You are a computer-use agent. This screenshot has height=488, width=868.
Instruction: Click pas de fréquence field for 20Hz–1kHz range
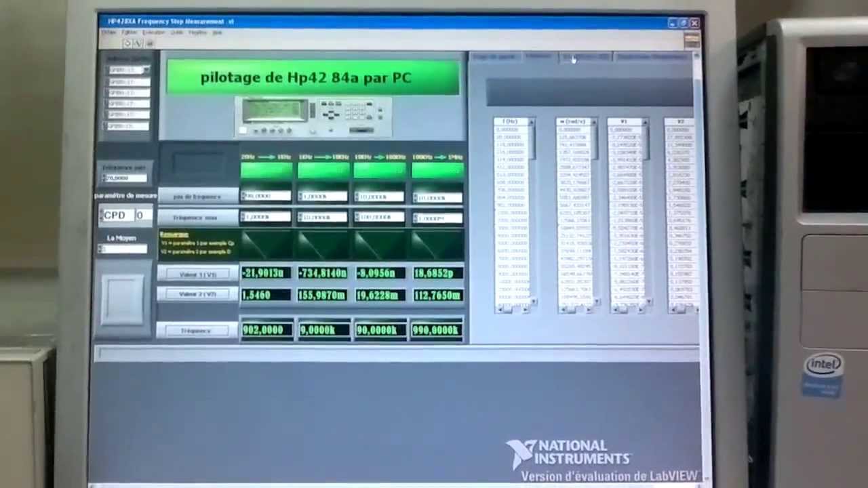click(266, 197)
